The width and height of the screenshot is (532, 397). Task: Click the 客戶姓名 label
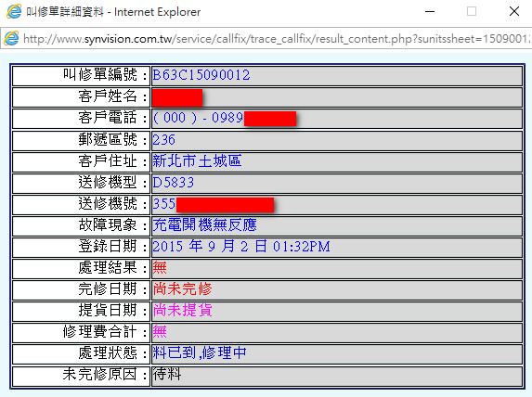coord(113,96)
